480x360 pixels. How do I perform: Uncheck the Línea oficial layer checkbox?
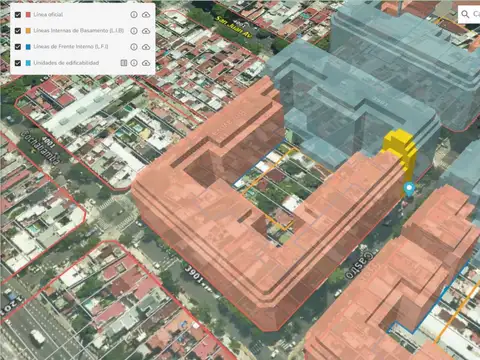pyautogui.click(x=18, y=15)
